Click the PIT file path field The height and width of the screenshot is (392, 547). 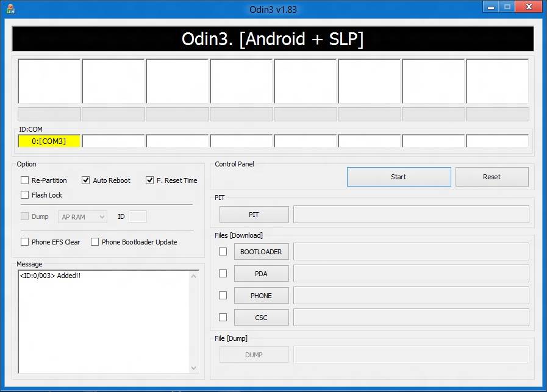coord(411,215)
